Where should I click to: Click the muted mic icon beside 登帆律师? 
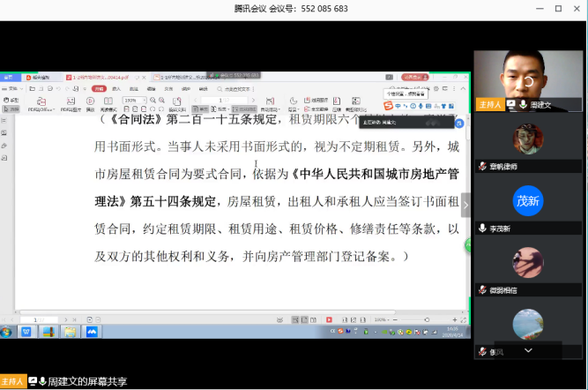click(482, 166)
